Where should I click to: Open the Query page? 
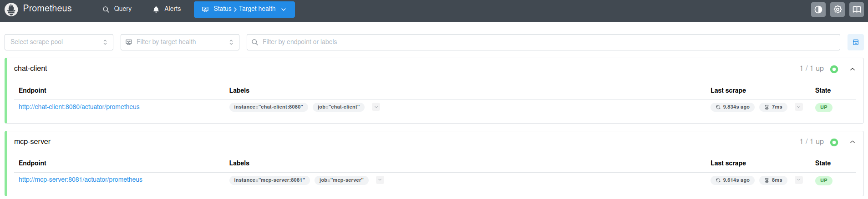[x=117, y=9]
